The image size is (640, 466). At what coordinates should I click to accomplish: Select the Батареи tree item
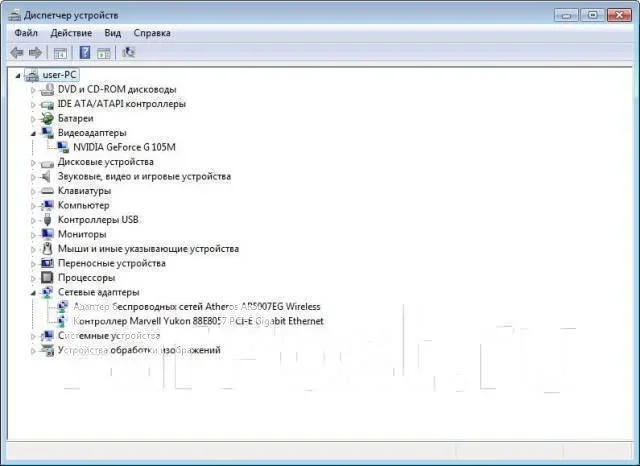76,118
